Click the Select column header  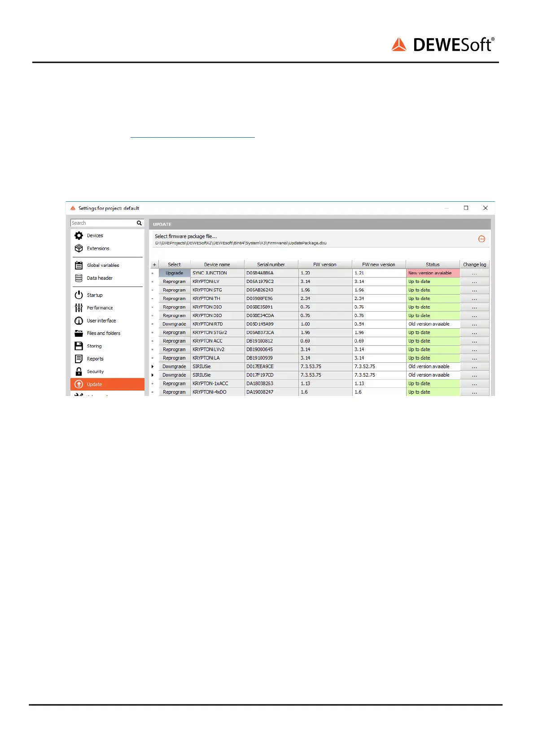[175, 265]
